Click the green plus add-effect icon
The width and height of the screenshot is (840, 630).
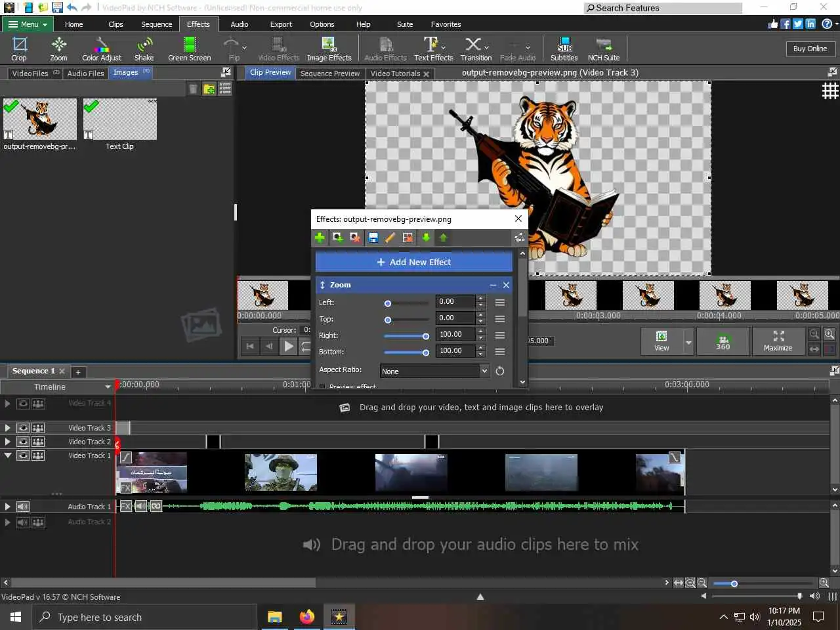pyautogui.click(x=320, y=238)
